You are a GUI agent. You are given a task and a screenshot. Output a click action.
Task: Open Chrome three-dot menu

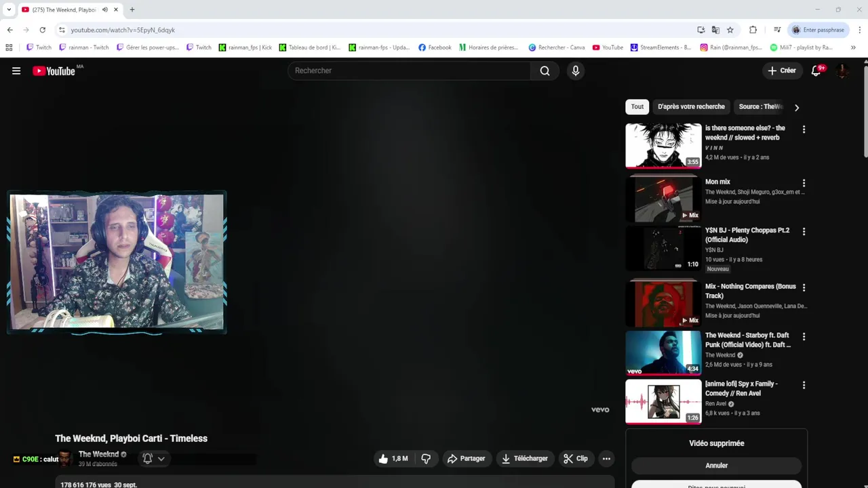click(x=860, y=30)
